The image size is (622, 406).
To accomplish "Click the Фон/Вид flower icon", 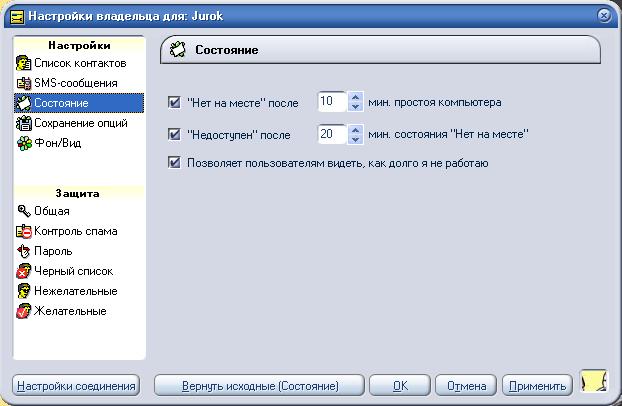I will [x=24, y=144].
